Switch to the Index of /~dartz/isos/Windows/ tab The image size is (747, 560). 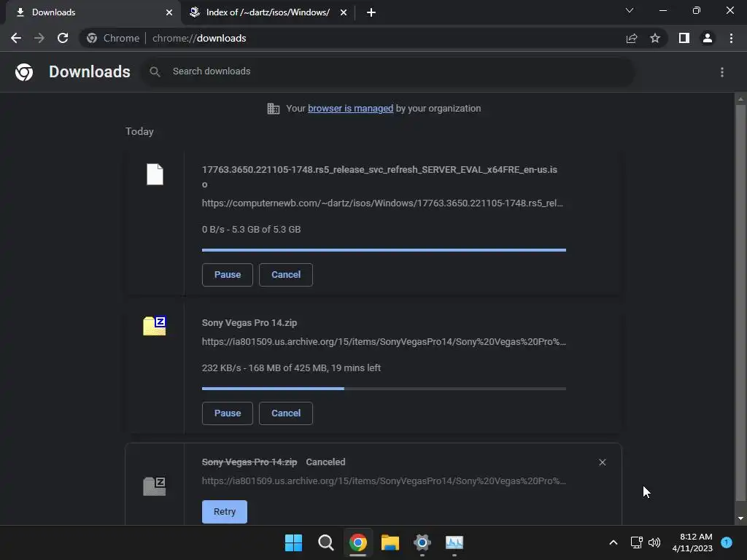268,12
